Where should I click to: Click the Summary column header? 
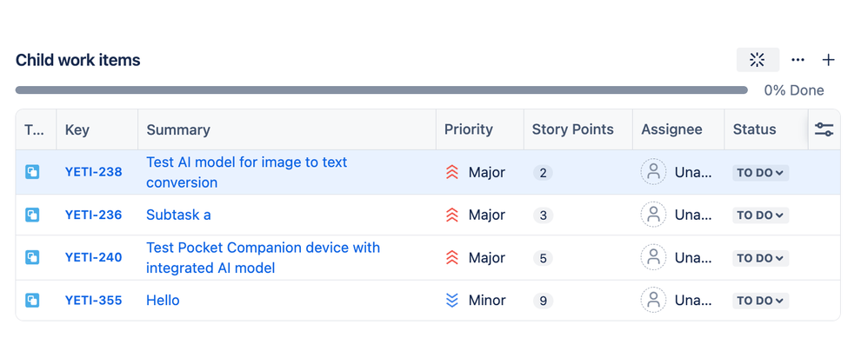click(x=178, y=129)
